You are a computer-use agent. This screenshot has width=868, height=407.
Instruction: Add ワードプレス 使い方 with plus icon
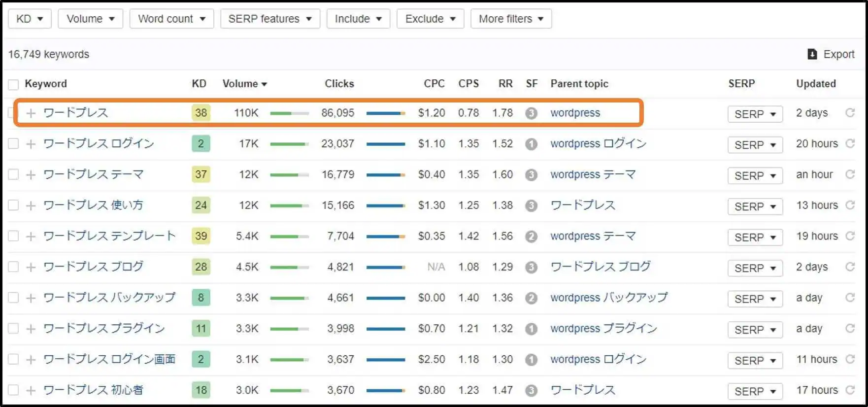31,205
